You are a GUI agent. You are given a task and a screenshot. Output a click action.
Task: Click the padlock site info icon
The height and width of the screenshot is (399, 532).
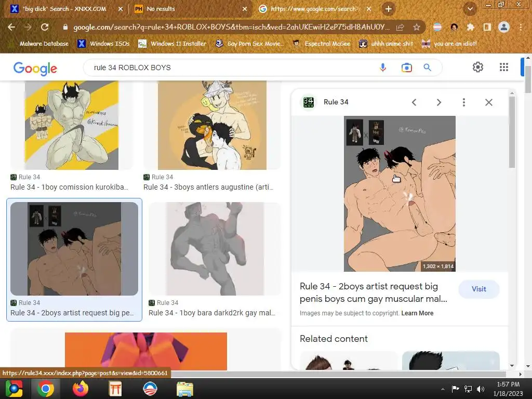tap(65, 27)
